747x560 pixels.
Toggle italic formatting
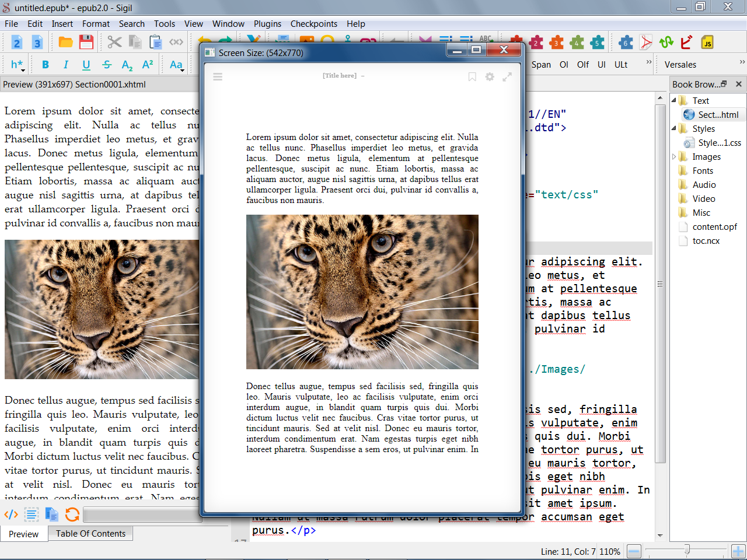coord(66,65)
